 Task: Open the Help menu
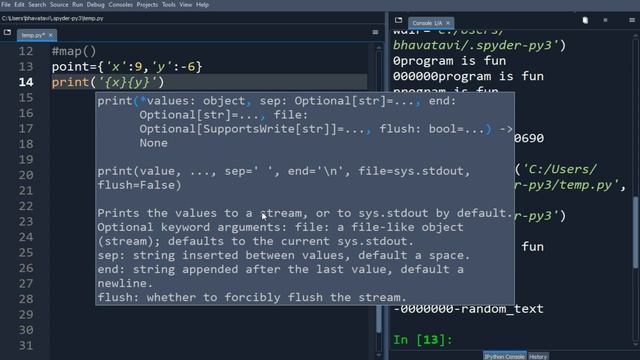pyautogui.click(x=202, y=5)
